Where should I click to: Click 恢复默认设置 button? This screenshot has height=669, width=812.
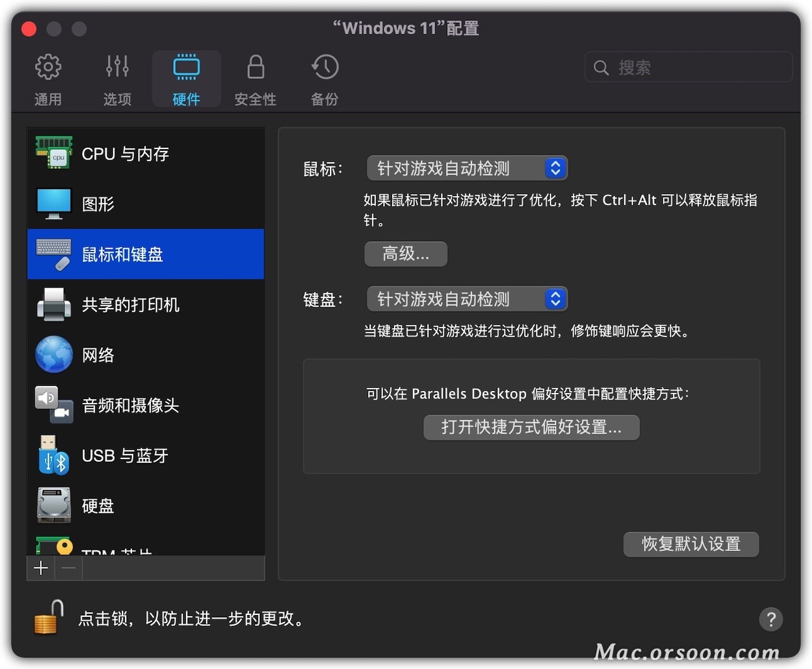tap(691, 544)
